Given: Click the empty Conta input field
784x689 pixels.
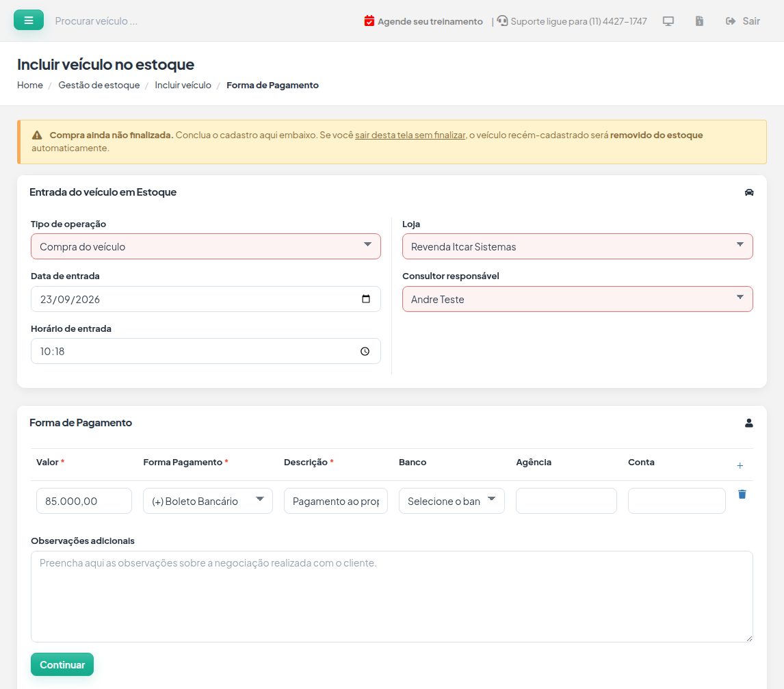Looking at the screenshot, I should pyautogui.click(x=677, y=501).
